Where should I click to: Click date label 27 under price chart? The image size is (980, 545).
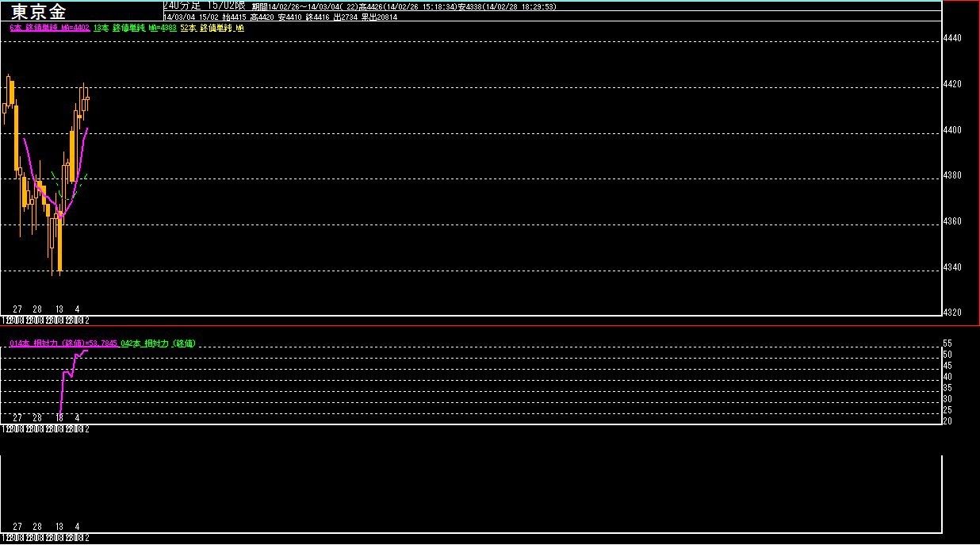point(17,309)
